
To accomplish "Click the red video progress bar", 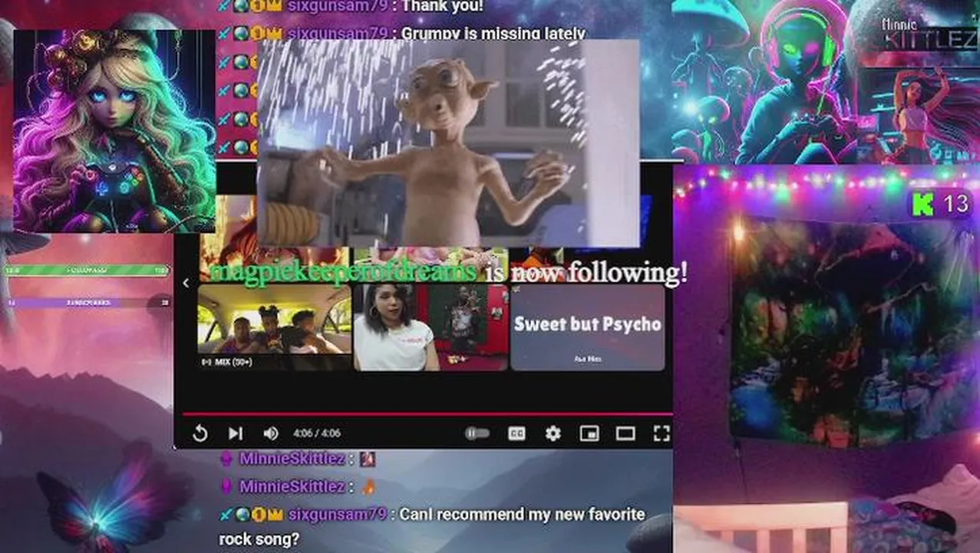I will [x=427, y=414].
